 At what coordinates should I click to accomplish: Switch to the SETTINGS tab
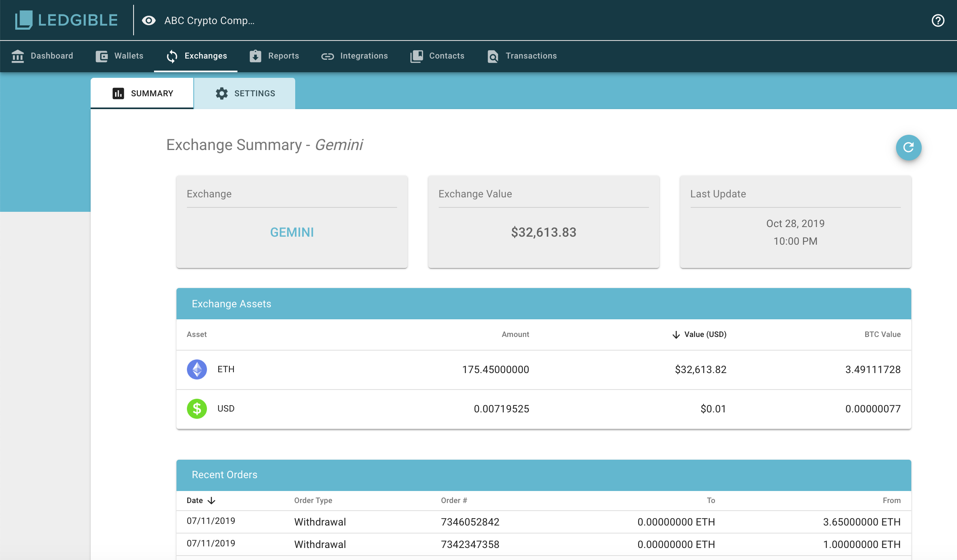click(x=245, y=93)
